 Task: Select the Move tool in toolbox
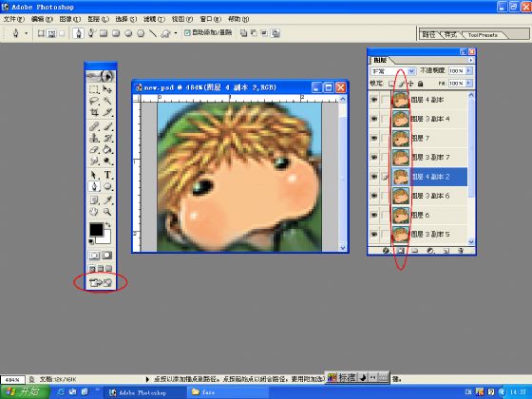tap(107, 89)
